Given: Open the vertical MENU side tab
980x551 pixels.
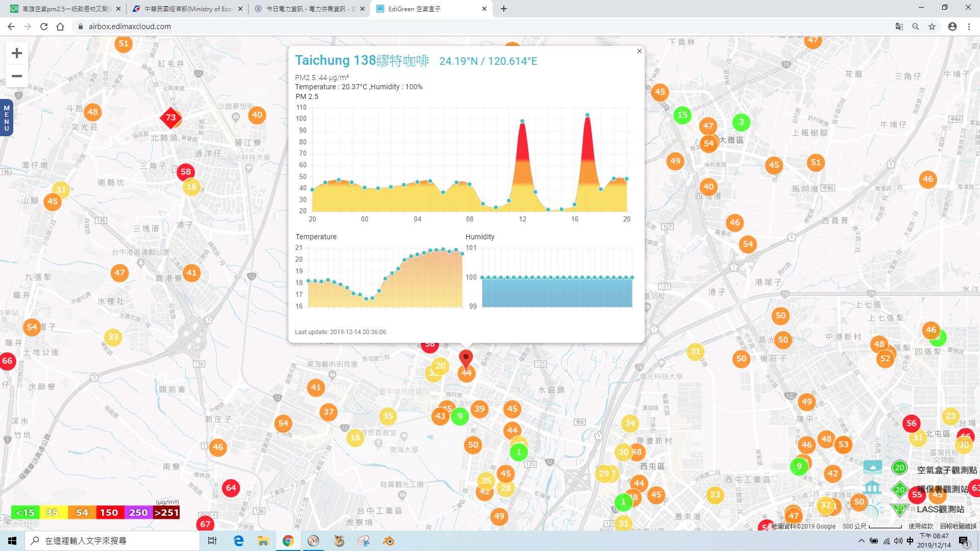Looking at the screenshot, I should point(6,117).
